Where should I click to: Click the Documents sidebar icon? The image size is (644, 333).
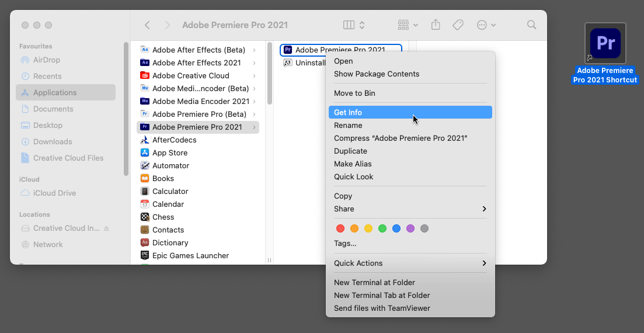[25, 109]
